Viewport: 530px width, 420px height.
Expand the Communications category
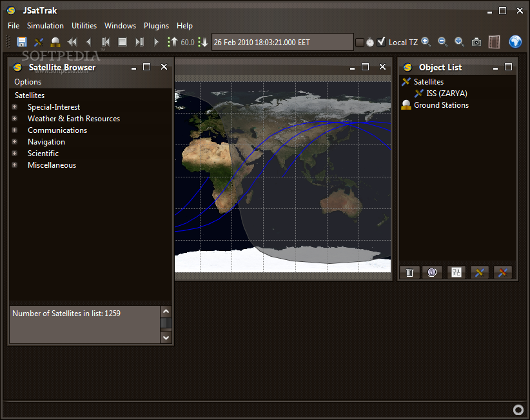15,130
